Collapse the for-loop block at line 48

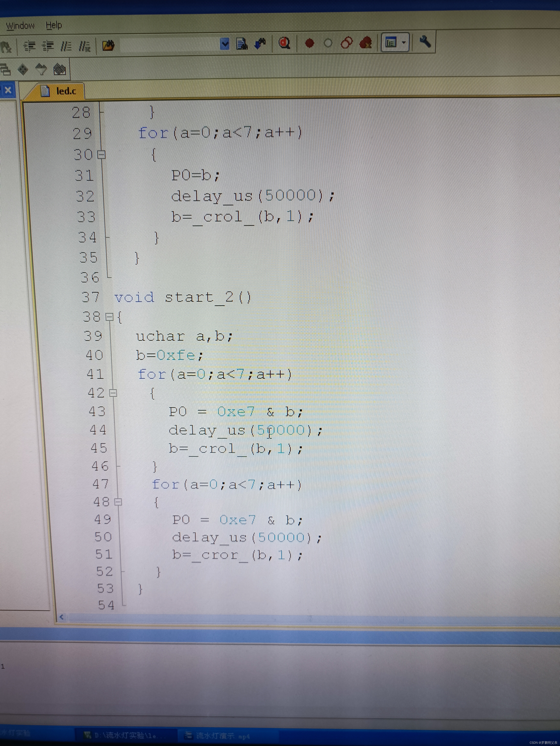(118, 502)
